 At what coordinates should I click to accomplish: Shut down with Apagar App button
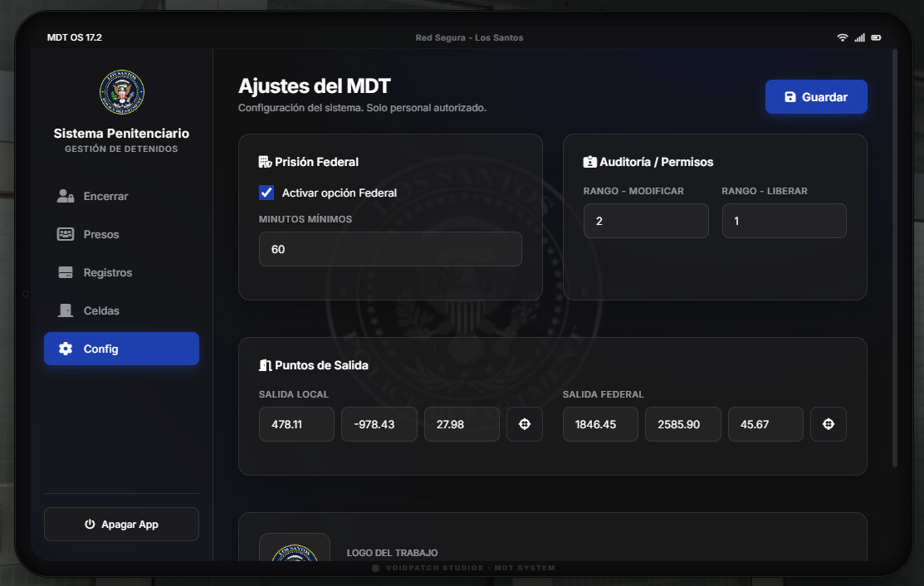click(121, 524)
